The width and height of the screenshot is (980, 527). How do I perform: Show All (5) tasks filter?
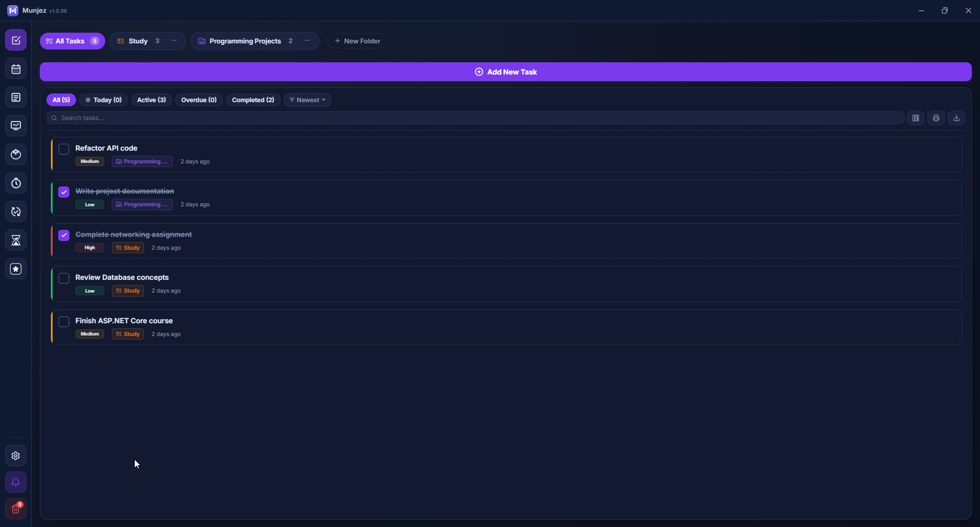tap(61, 100)
